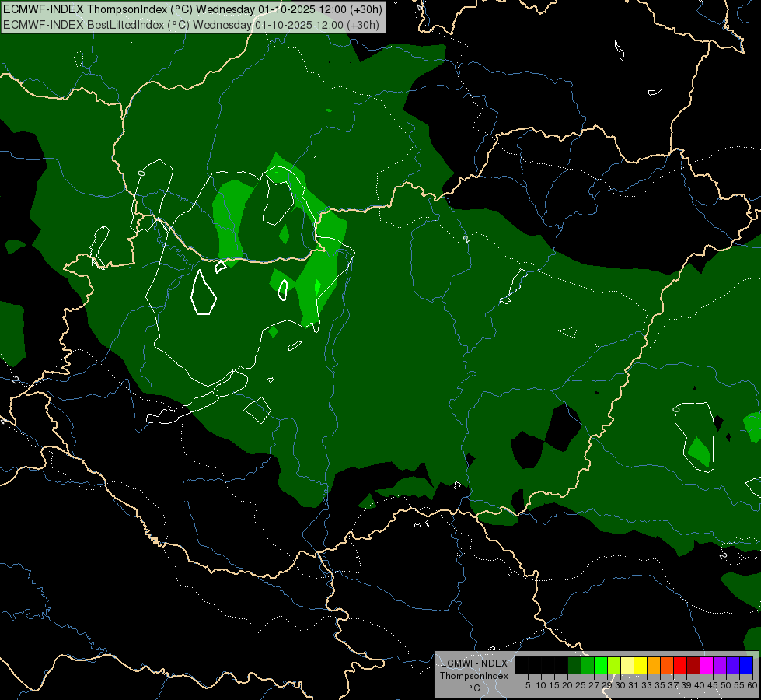Click legend tick value 37
The width and height of the screenshot is (761, 700).
click(x=673, y=685)
